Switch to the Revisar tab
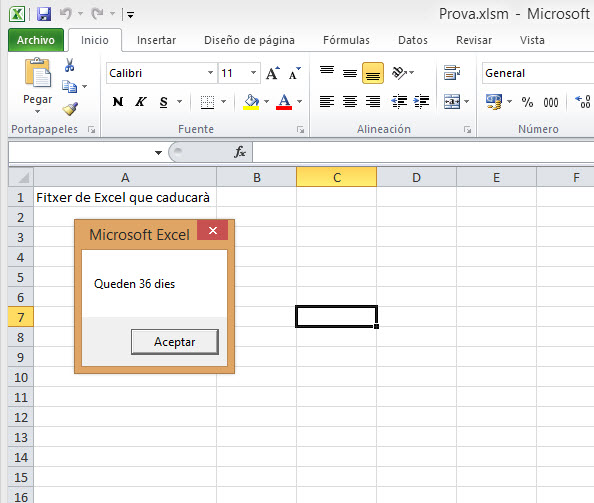594x503 pixels. tap(474, 40)
